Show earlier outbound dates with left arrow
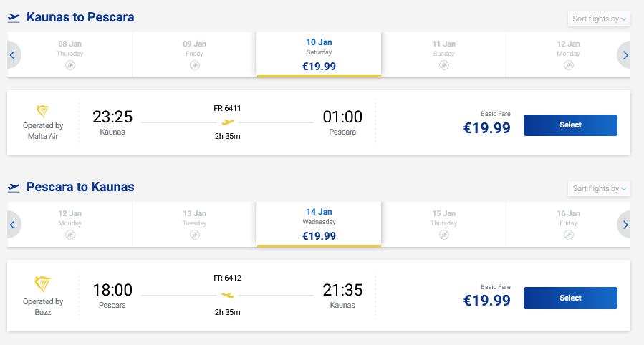644x345 pixels. click(12, 55)
